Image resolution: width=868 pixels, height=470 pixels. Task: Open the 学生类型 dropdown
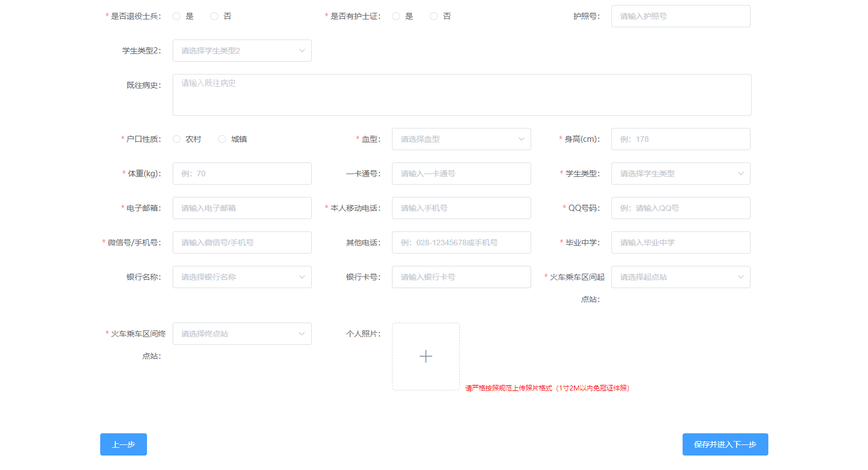(x=680, y=174)
